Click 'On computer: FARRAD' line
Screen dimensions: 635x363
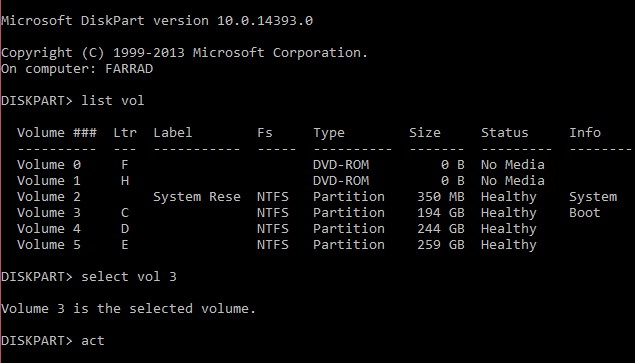[x=77, y=69]
